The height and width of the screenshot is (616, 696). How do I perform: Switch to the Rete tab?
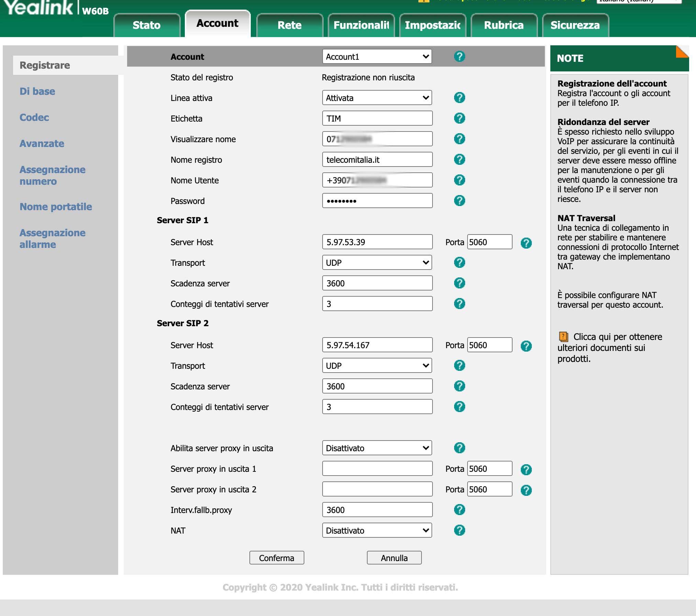click(x=289, y=25)
